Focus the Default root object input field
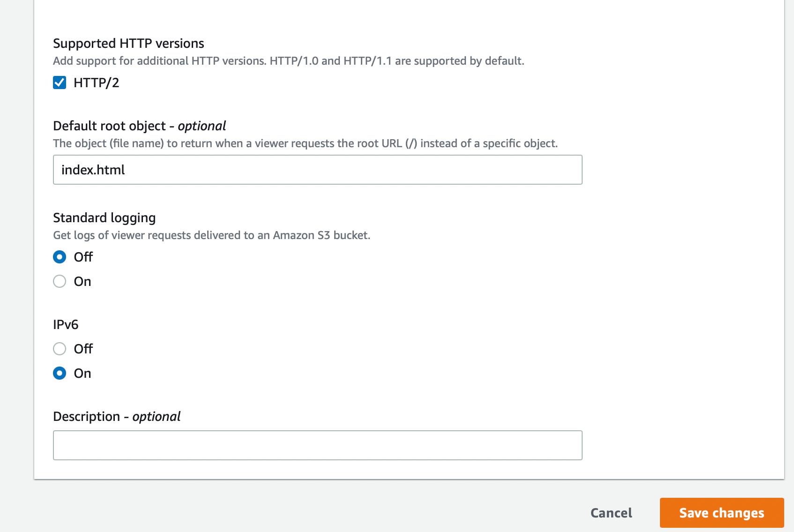 pyautogui.click(x=317, y=170)
